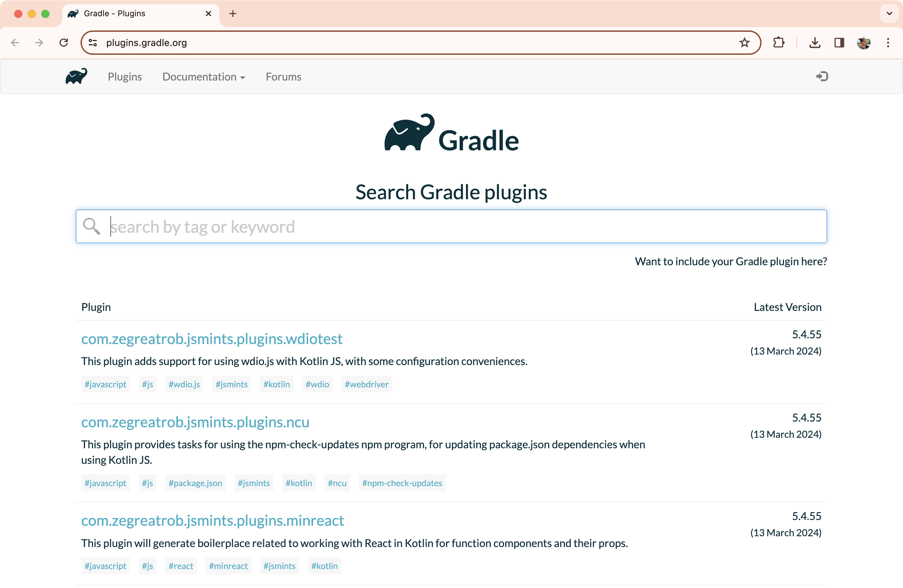
Task: Click #js tag under minreact plugin
Action: [148, 566]
